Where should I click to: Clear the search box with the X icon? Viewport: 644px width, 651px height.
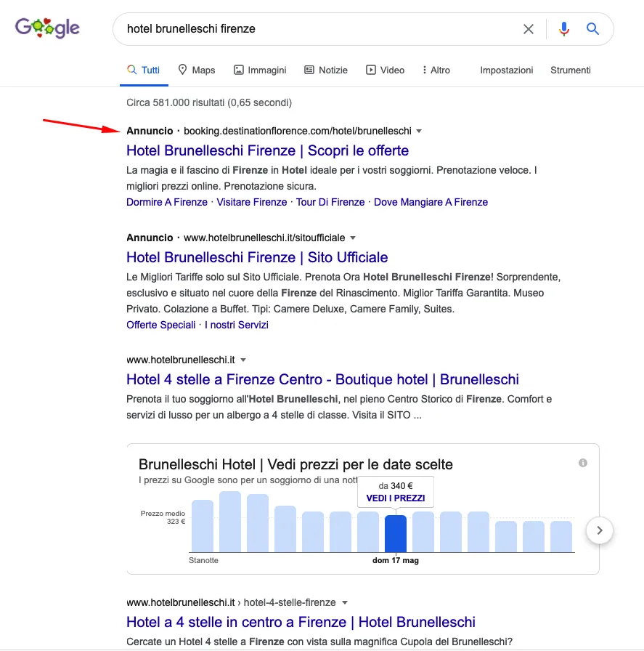click(529, 29)
